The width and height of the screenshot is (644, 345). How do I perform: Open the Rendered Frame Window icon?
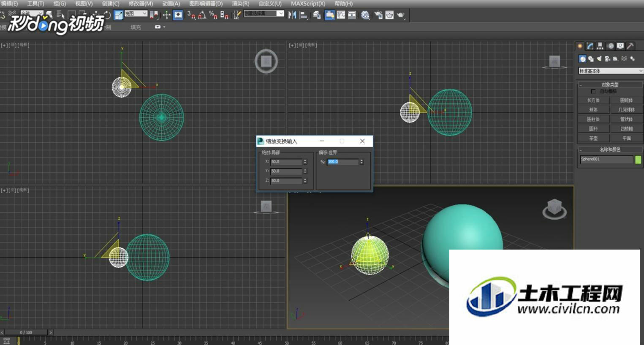(389, 15)
